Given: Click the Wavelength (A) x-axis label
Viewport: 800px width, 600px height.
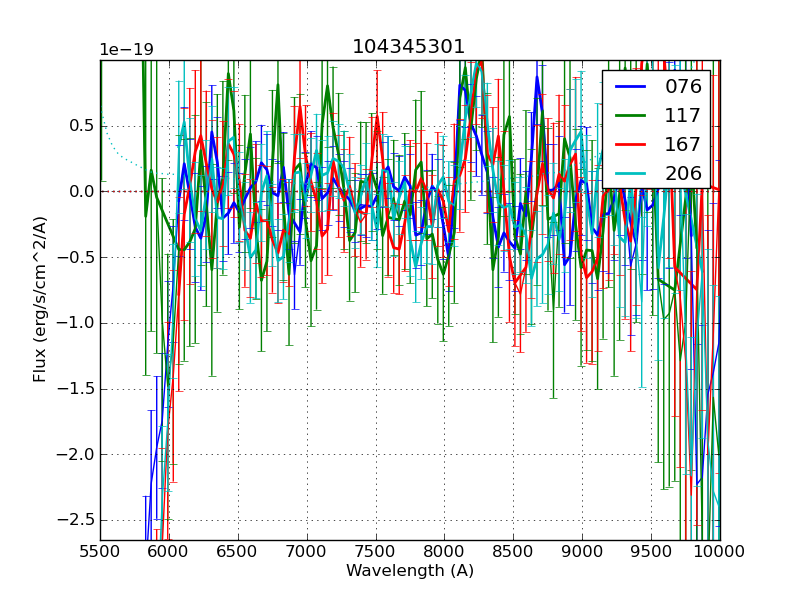Looking at the screenshot, I should point(410,571).
